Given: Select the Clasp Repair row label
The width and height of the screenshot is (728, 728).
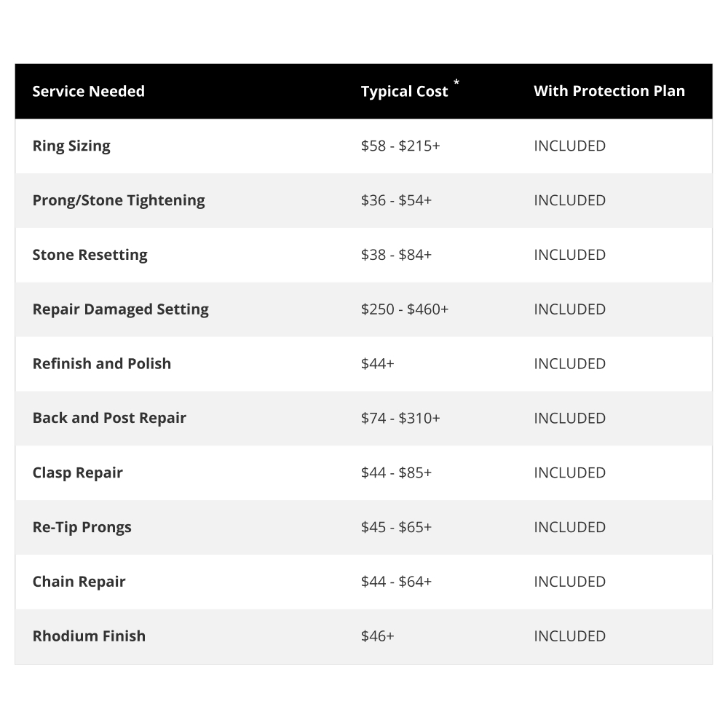Looking at the screenshot, I should click(78, 472).
